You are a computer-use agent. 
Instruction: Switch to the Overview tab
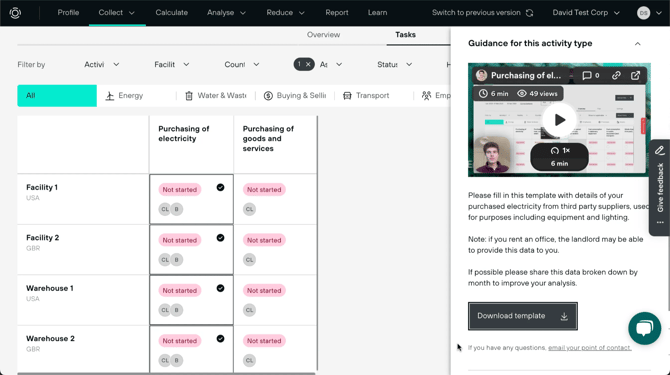[x=323, y=35]
